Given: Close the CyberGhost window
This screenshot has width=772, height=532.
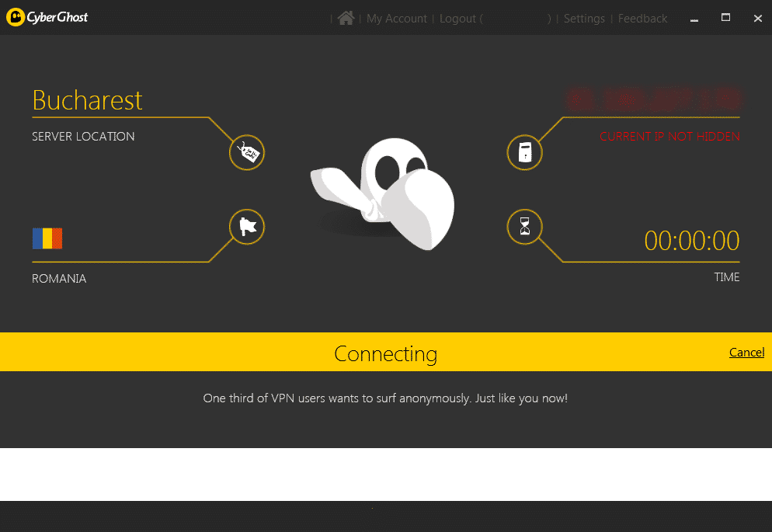Looking at the screenshot, I should (x=758, y=18).
